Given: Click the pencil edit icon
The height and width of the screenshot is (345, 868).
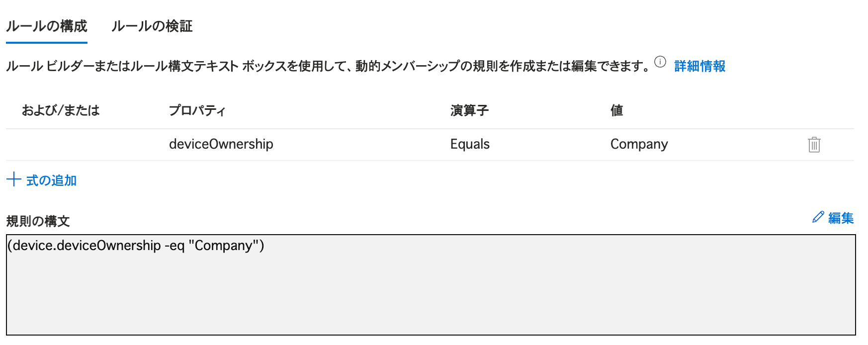Looking at the screenshot, I should tap(818, 217).
